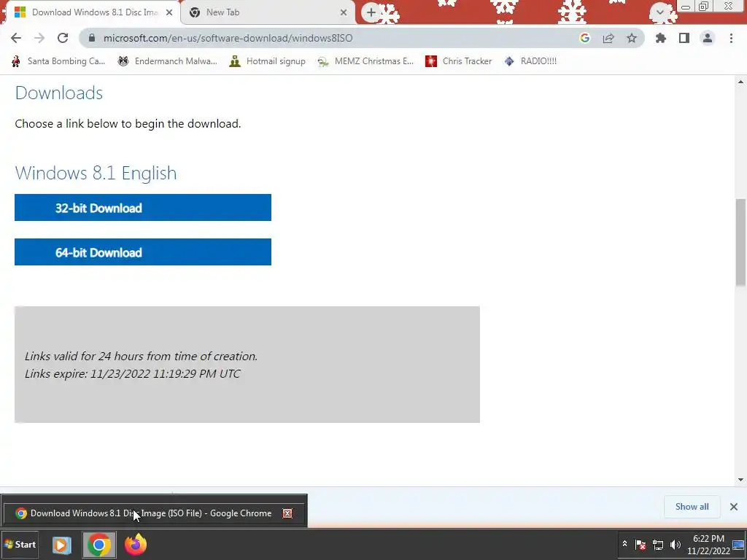Open the RADIO!!!! bookmark
747x560 pixels.
pyautogui.click(x=530, y=61)
